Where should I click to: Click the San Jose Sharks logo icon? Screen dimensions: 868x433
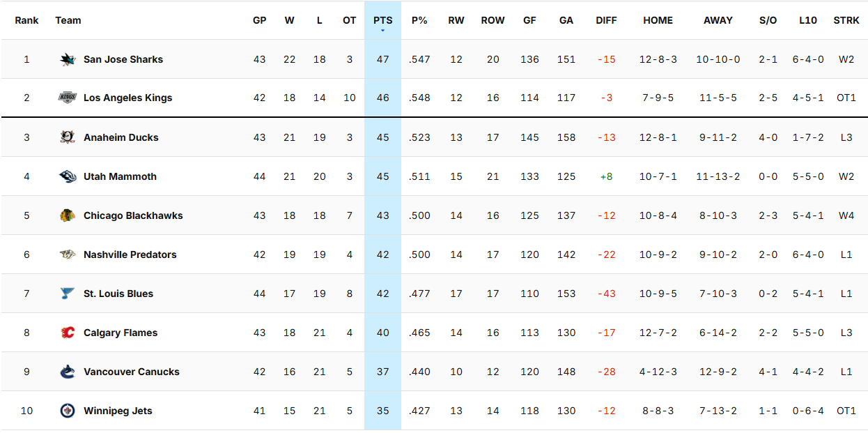(x=67, y=59)
